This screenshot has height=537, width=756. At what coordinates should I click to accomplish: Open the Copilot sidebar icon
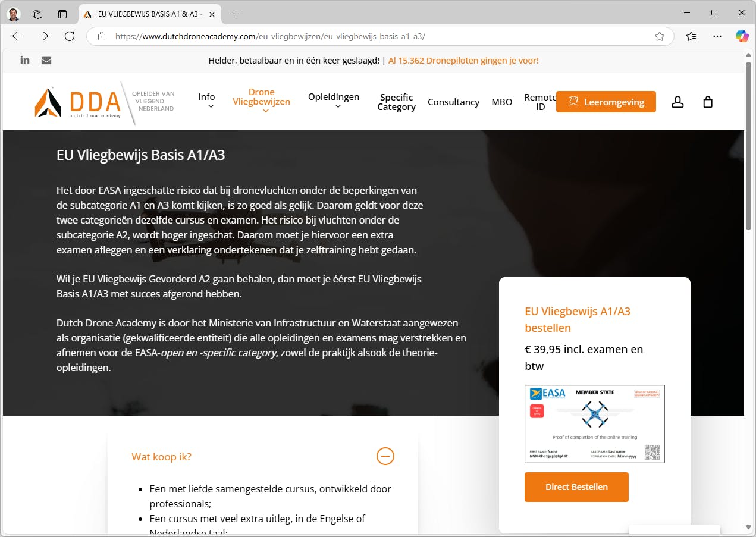[742, 36]
